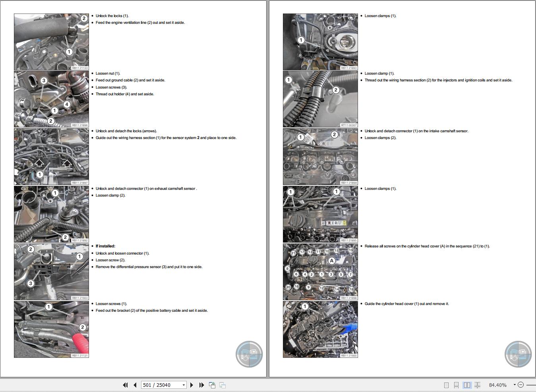Go to the first page
536x392 pixels.
[125, 385]
